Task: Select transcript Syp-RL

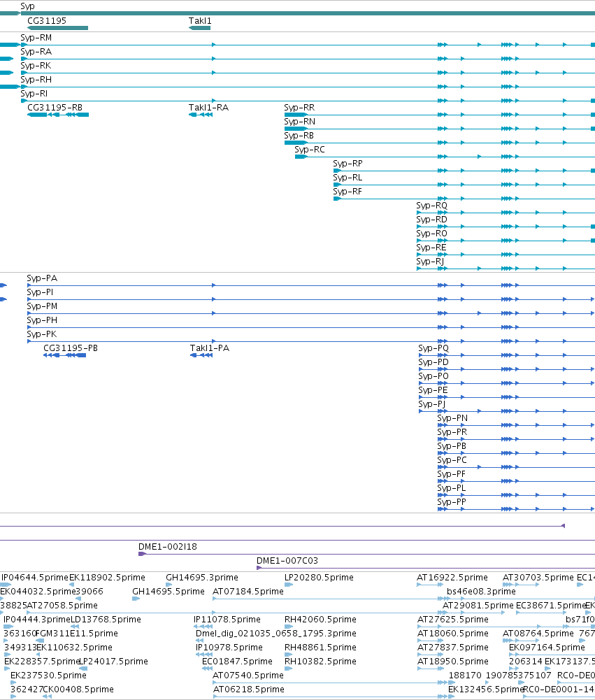Action: 347,178
